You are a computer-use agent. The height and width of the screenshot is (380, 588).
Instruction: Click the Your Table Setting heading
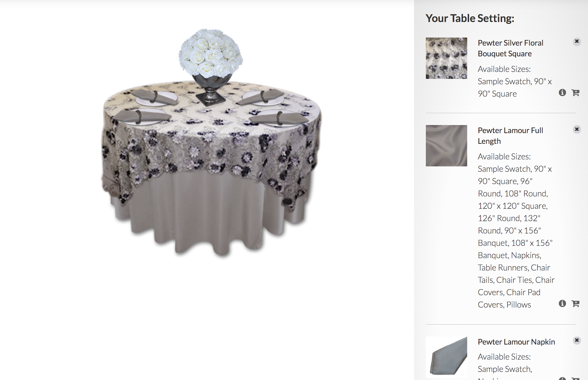pos(470,18)
